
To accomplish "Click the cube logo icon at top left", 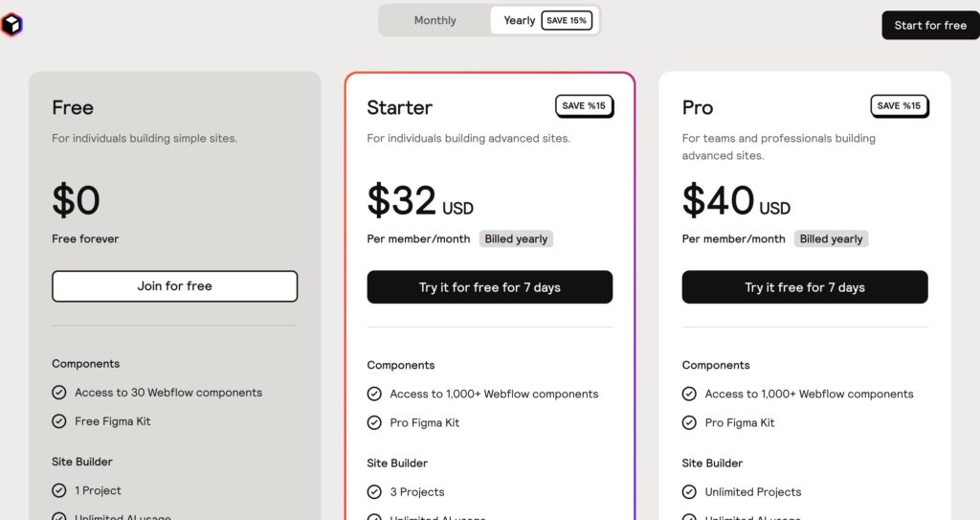I will [11, 26].
